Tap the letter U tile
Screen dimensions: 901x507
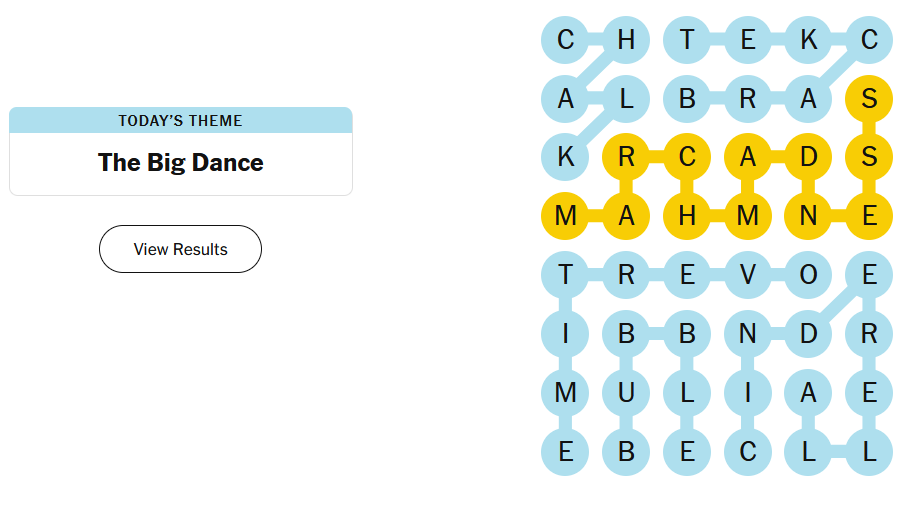[626, 392]
